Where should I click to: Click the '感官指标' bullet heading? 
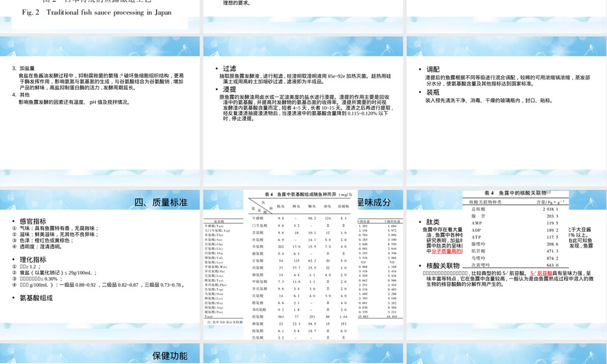pos(33,221)
